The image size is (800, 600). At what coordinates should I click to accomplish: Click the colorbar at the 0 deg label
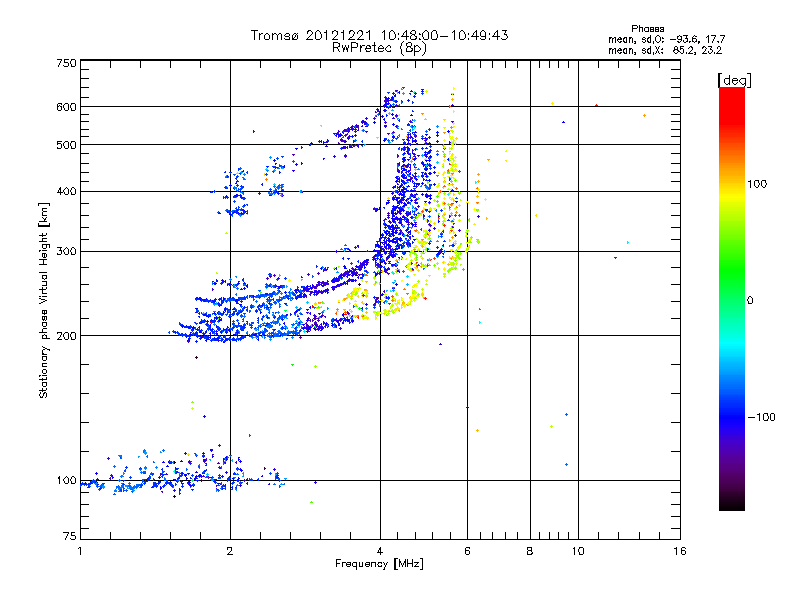(x=732, y=301)
